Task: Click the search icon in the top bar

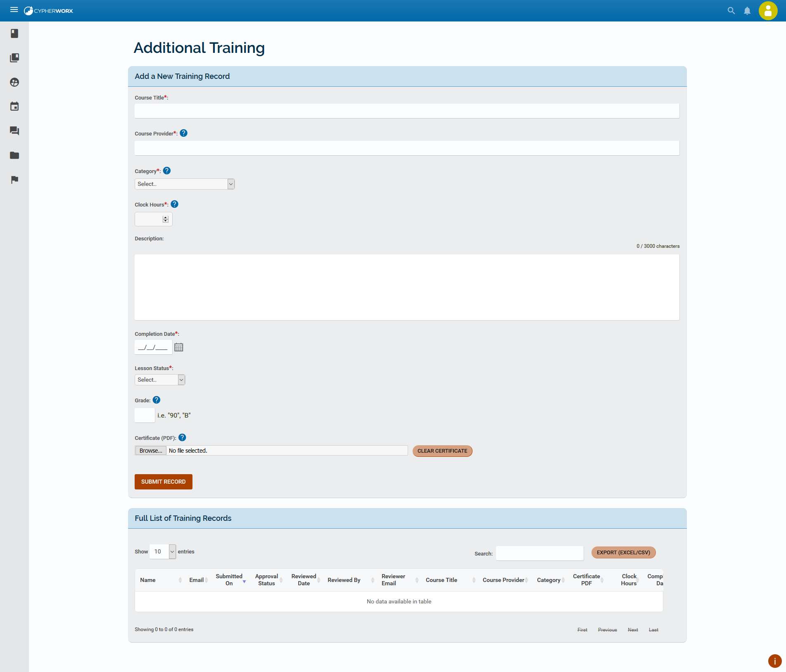Action: 731,10
